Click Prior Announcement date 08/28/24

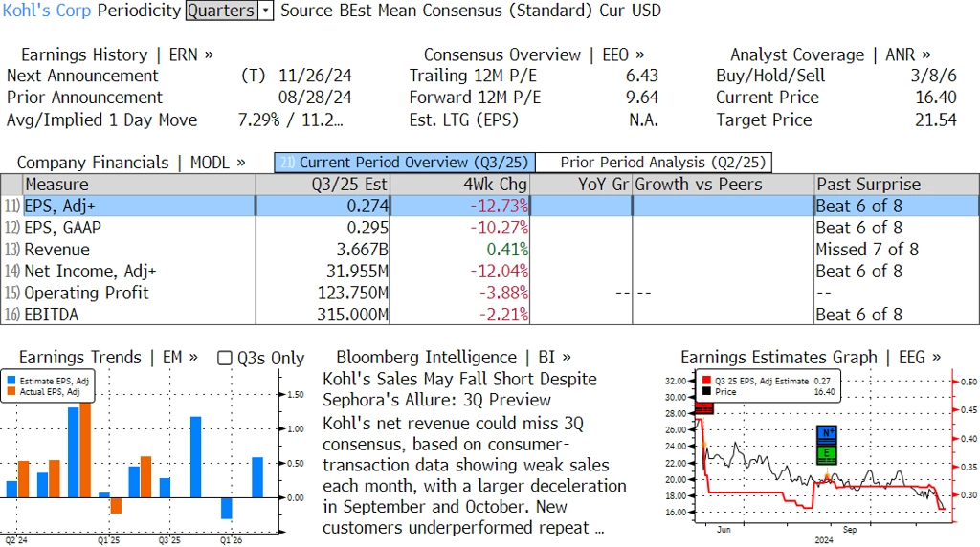pyautogui.click(x=315, y=98)
